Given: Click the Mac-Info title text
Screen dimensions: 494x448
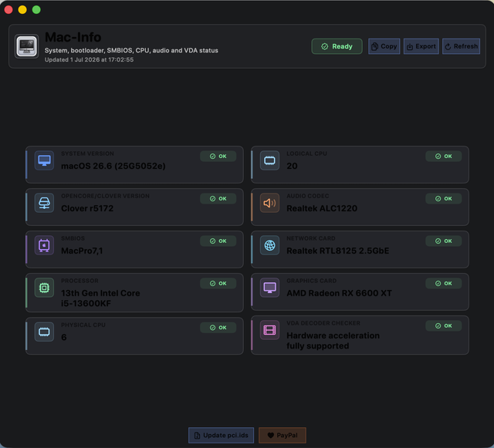Looking at the screenshot, I should [x=73, y=37].
